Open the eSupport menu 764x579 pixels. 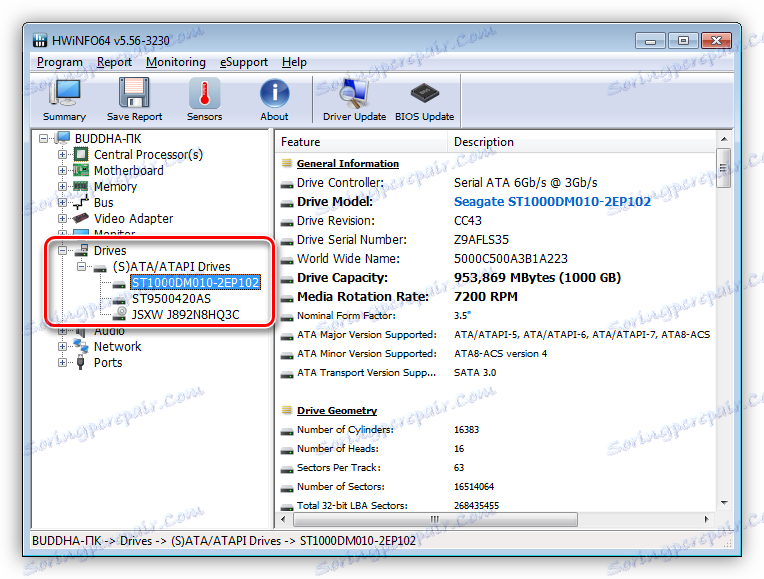click(x=244, y=62)
